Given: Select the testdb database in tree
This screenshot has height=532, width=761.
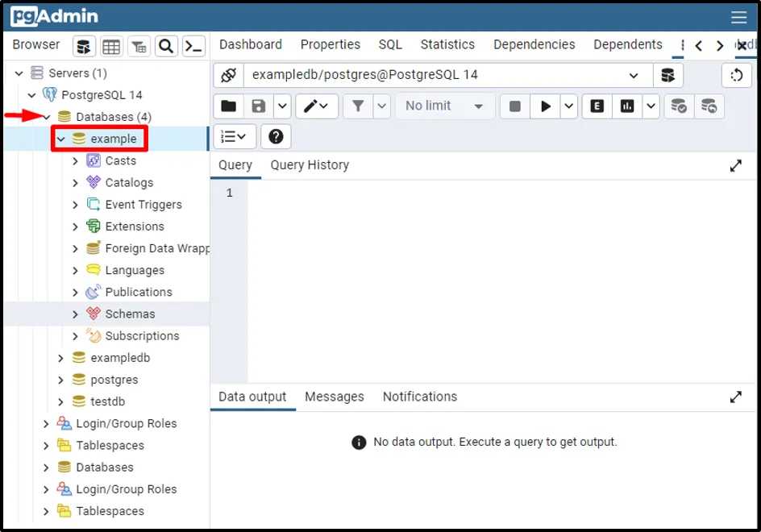Looking at the screenshot, I should (107, 401).
